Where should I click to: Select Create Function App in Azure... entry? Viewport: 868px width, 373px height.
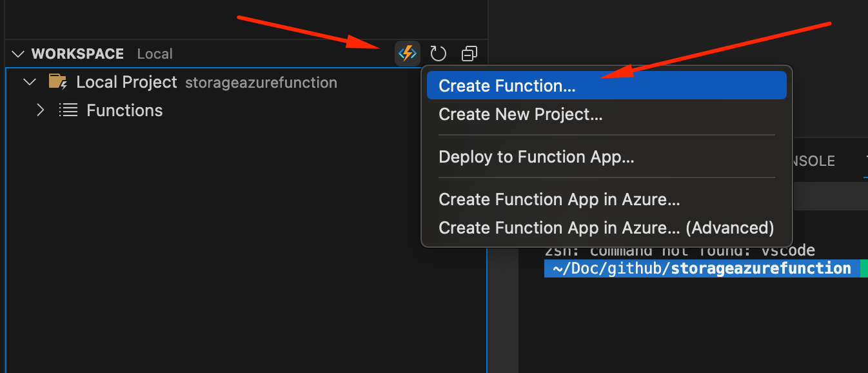[x=607, y=199]
